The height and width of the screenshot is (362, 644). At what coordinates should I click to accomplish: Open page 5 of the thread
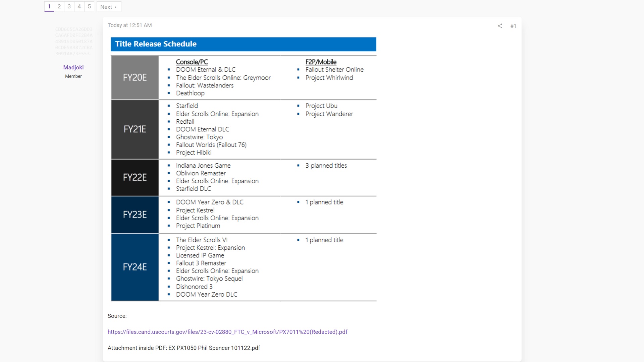[89, 7]
